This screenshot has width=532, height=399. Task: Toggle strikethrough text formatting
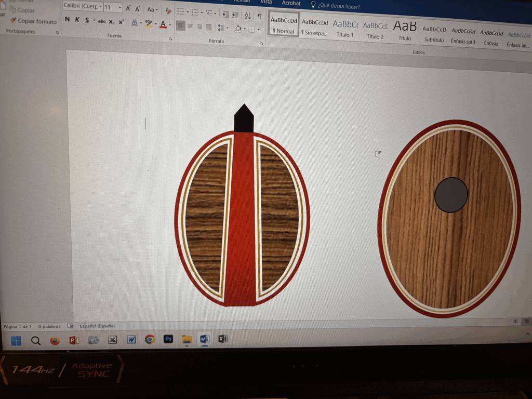(x=102, y=21)
